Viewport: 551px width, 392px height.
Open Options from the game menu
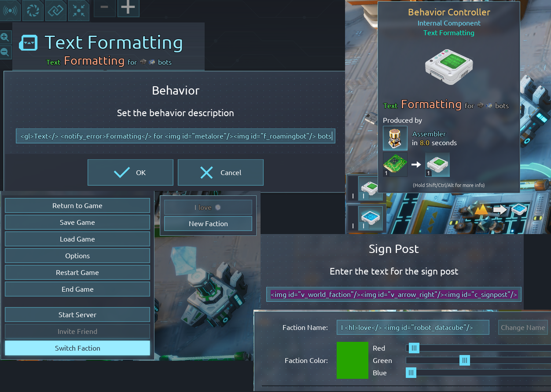tap(77, 256)
